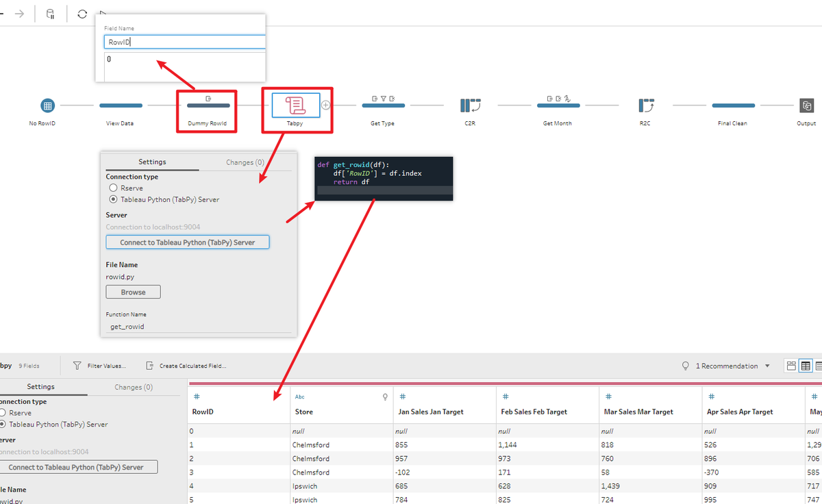Click the plus icon next to Tabpy step
Image resolution: width=822 pixels, height=504 pixels.
[x=326, y=105]
